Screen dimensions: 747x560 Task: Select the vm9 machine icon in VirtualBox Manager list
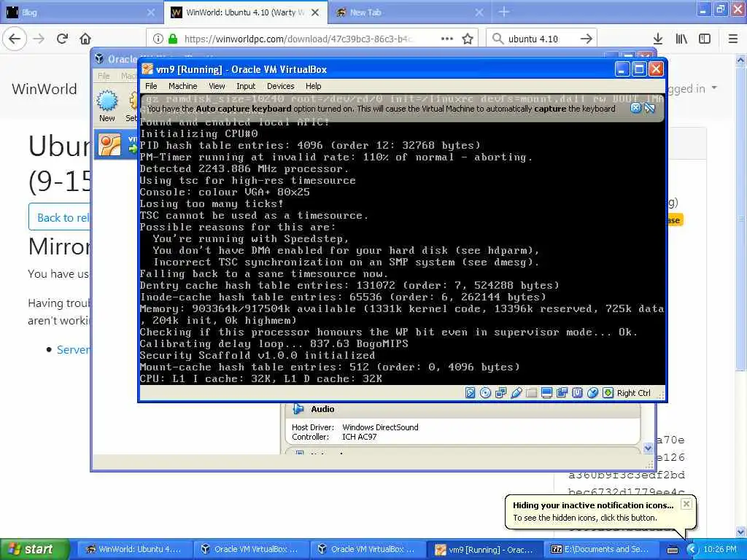[109, 145]
